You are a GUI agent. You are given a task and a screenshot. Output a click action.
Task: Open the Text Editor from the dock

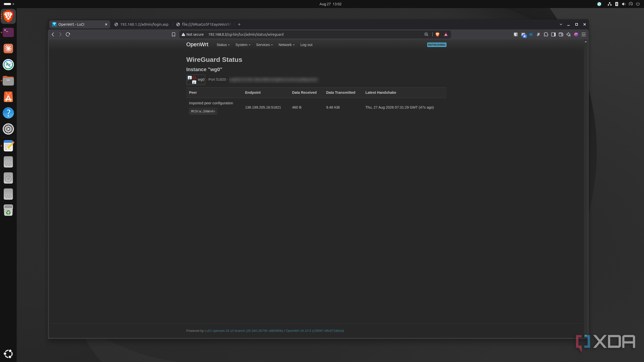coord(8,146)
